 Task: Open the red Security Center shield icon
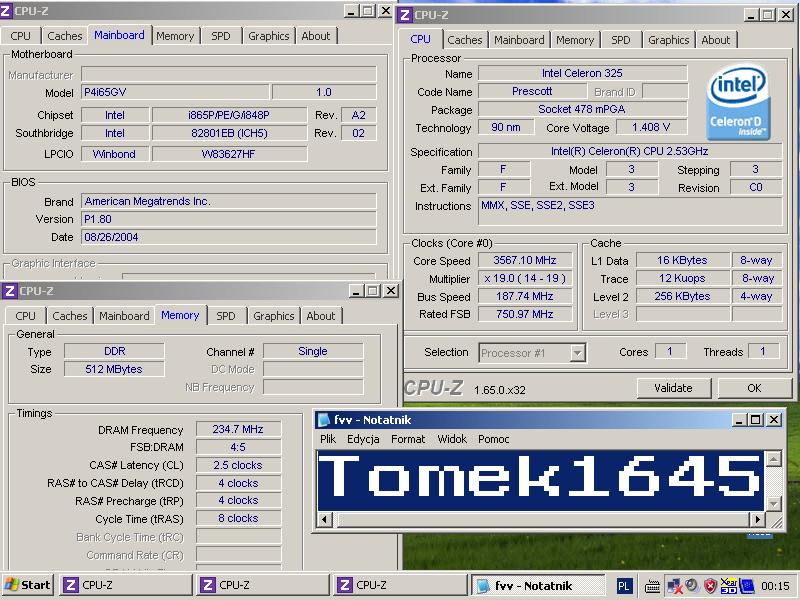[x=710, y=586]
